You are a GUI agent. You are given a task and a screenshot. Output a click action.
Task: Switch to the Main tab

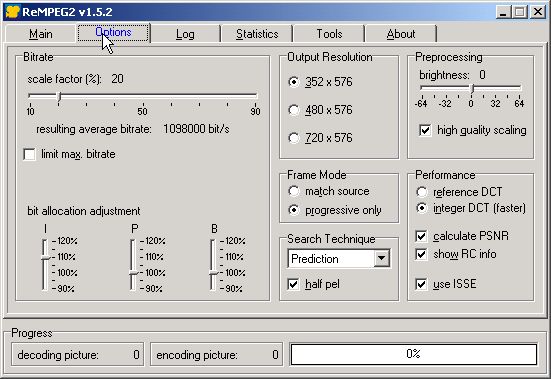(x=41, y=34)
